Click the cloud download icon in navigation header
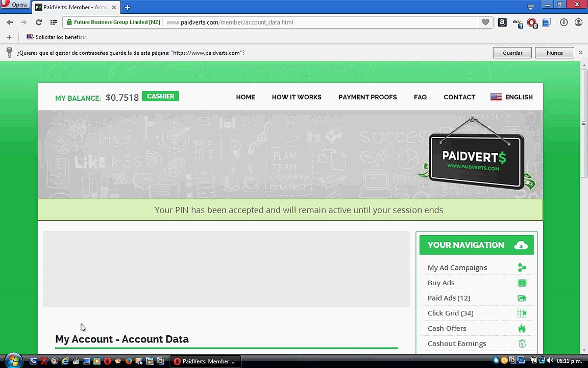The height and width of the screenshot is (368, 588). pyautogui.click(x=521, y=245)
